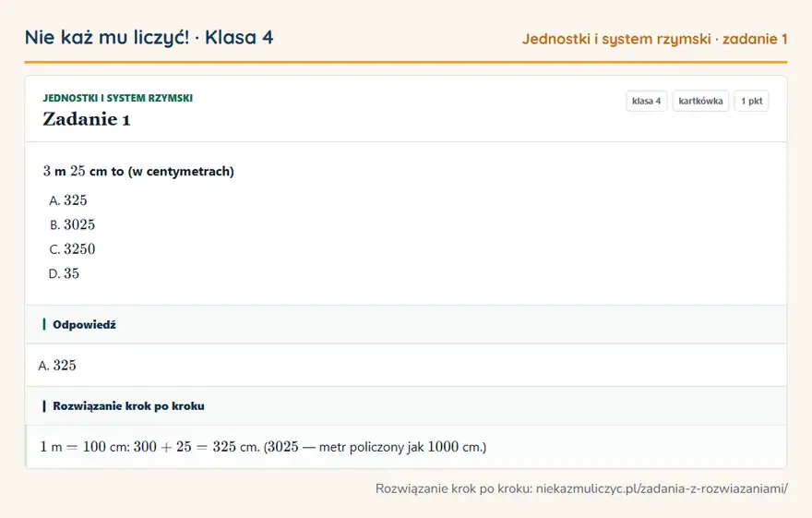The height and width of the screenshot is (518, 812).
Task: Click the 'kartkówka' tag
Action: [x=700, y=101]
